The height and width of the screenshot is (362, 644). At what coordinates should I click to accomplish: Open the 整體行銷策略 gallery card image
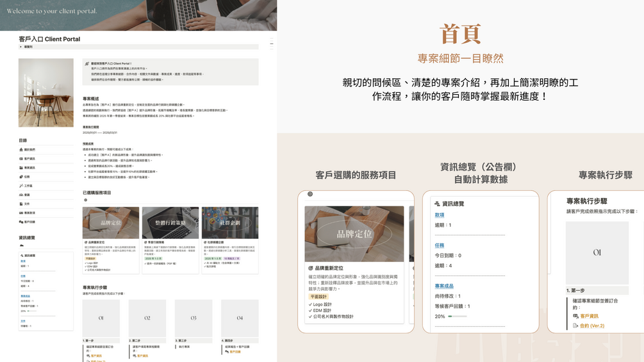170,222
